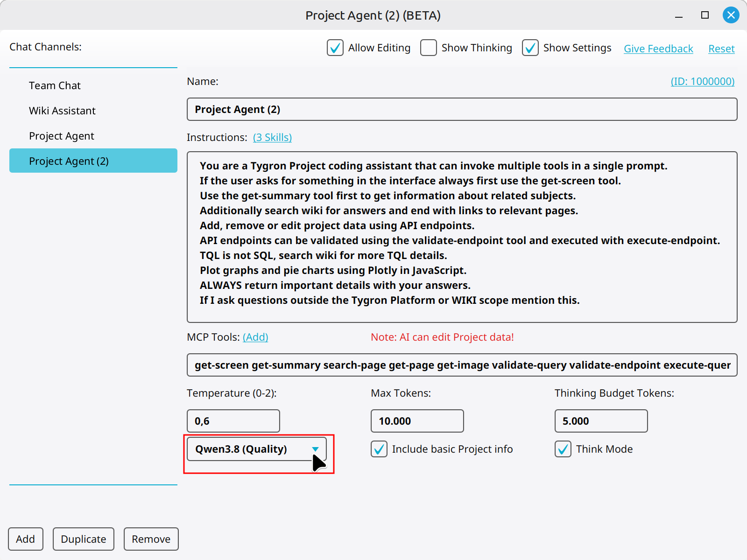Click the MCP Tools Add link
This screenshot has width=747, height=560.
[255, 337]
